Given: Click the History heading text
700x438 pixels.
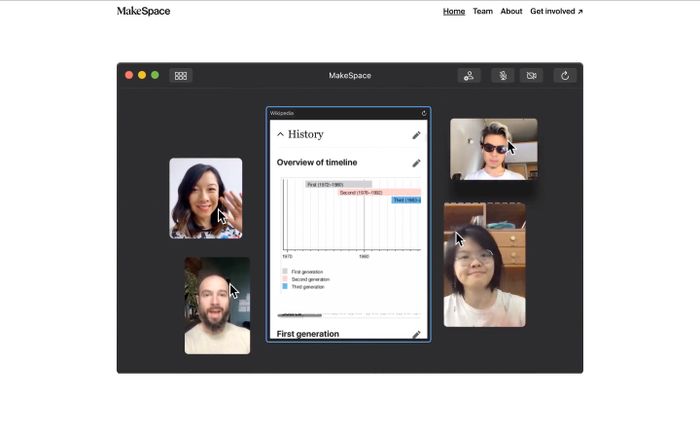Looking at the screenshot, I should point(305,134).
